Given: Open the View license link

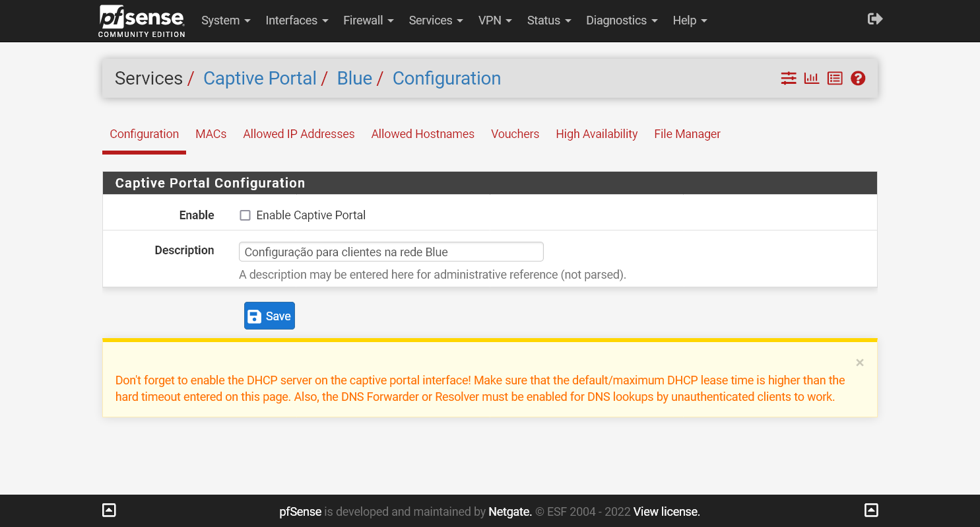Looking at the screenshot, I should [x=667, y=512].
